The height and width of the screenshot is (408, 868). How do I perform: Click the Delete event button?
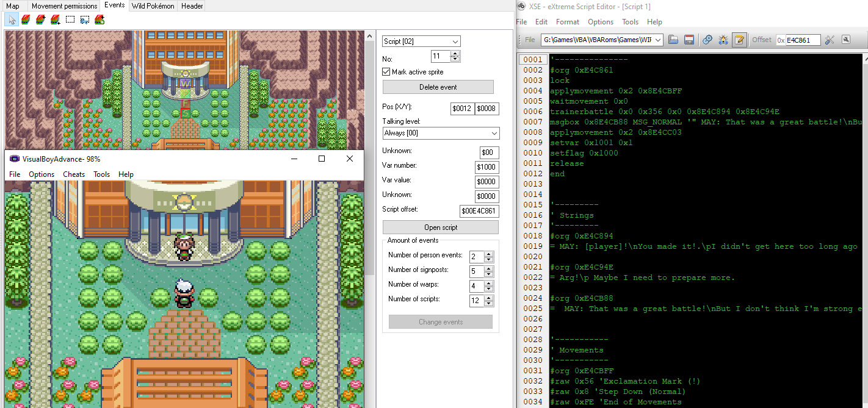click(x=438, y=86)
